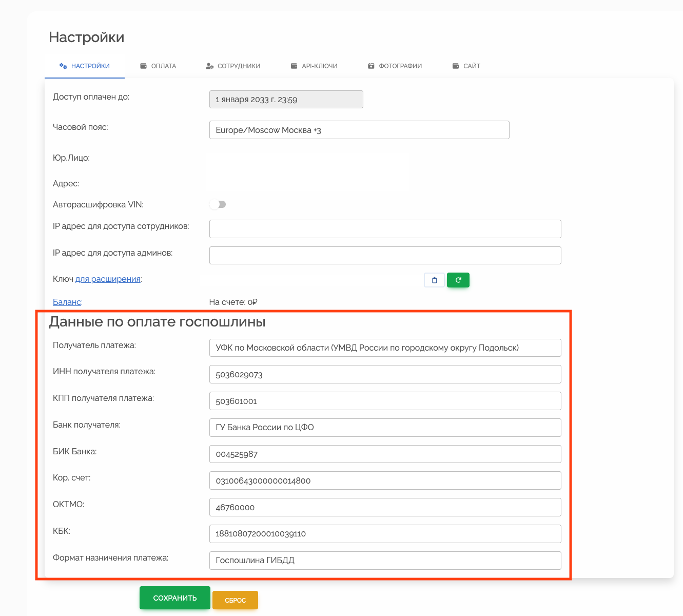
Task: Click the users icon beside Сотрудники
Action: coord(209,66)
